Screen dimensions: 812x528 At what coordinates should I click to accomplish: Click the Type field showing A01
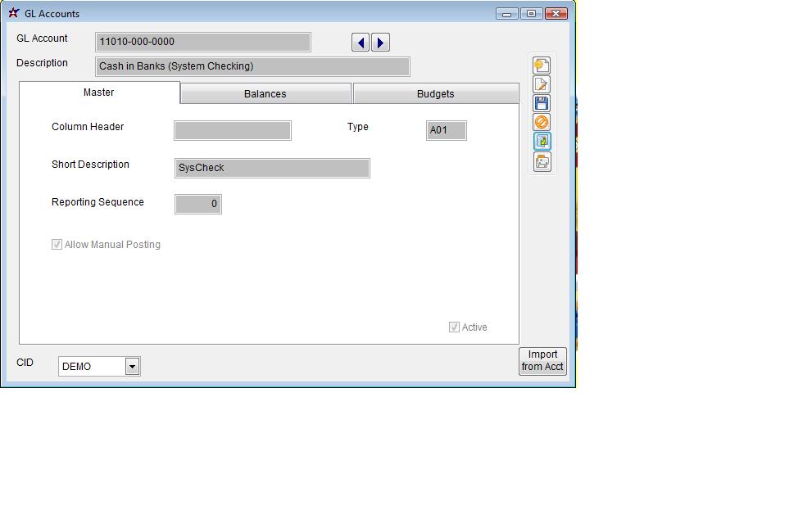446,130
